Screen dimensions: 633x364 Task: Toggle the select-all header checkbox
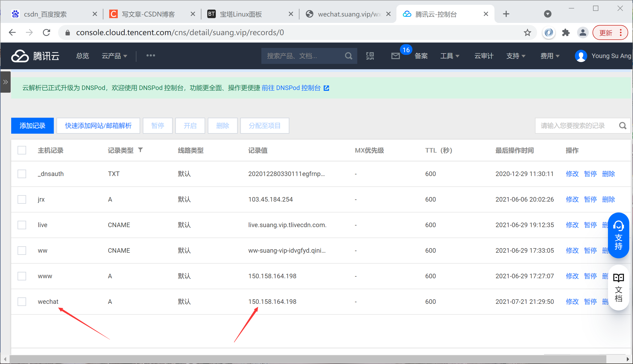coord(22,150)
